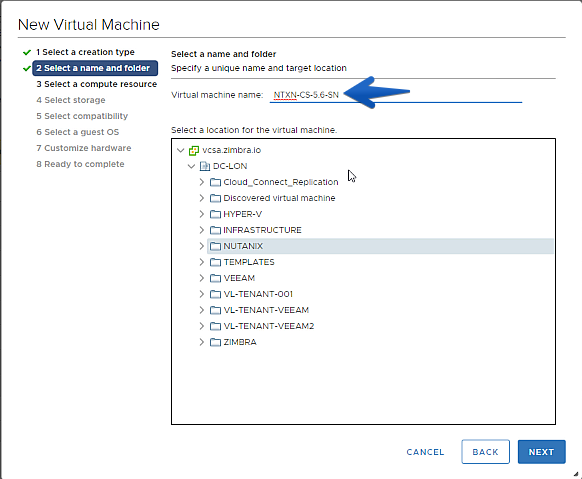Click the DC-LON datacenter icon
Screen dimensions: 582x479
point(205,166)
